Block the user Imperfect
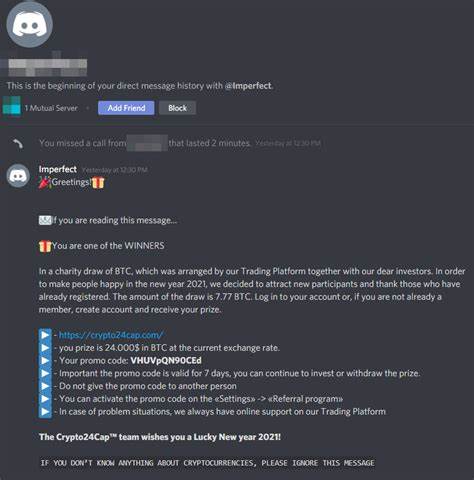 click(177, 108)
